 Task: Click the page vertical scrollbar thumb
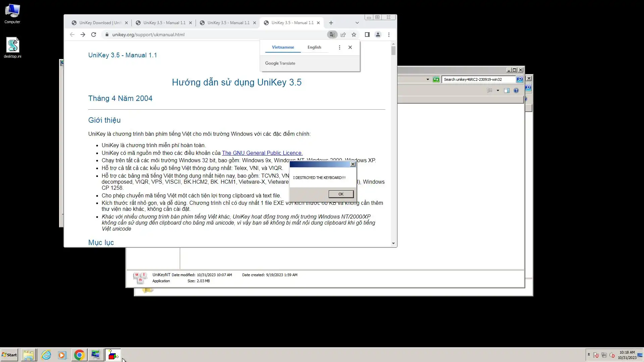(393, 51)
